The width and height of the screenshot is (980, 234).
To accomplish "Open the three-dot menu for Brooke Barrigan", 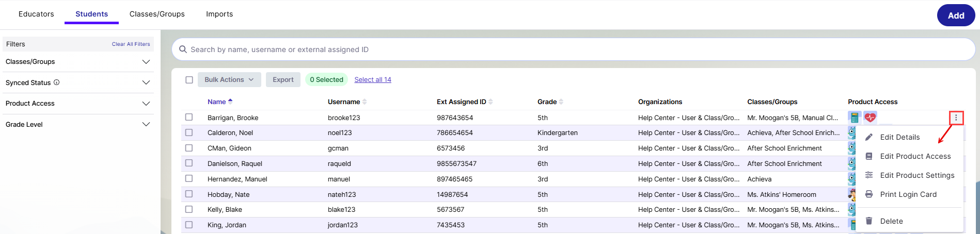I will tap(956, 118).
